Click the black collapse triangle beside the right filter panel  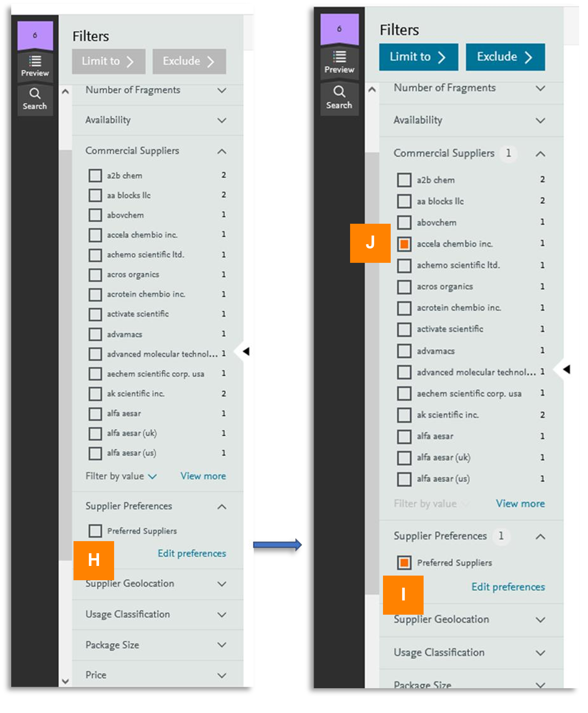567,369
